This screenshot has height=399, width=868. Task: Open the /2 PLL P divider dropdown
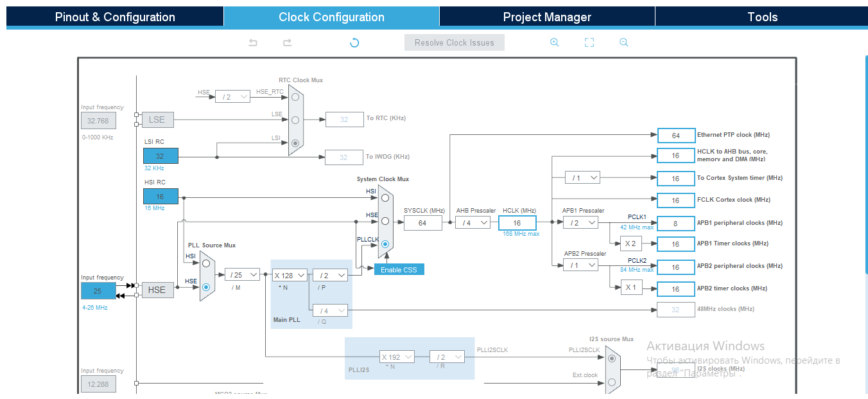click(x=330, y=275)
